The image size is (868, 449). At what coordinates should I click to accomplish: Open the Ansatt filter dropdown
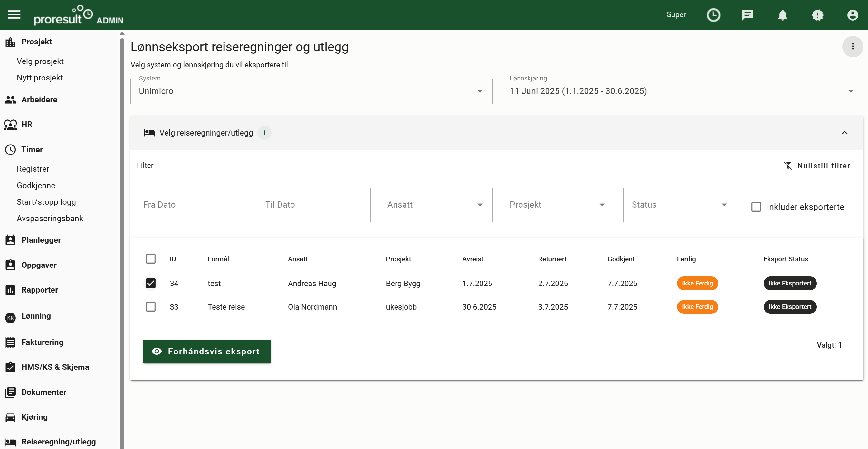click(436, 205)
